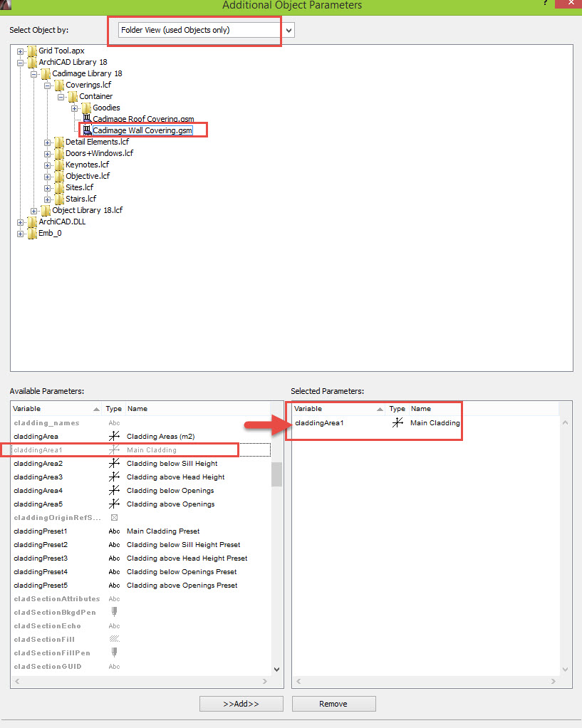Click the Add button
The height and width of the screenshot is (728, 582).
[241, 704]
